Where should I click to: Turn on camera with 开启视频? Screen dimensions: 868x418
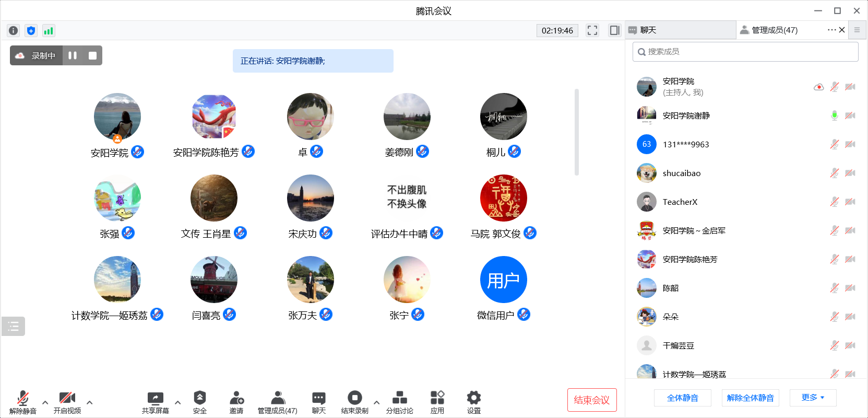(x=67, y=402)
